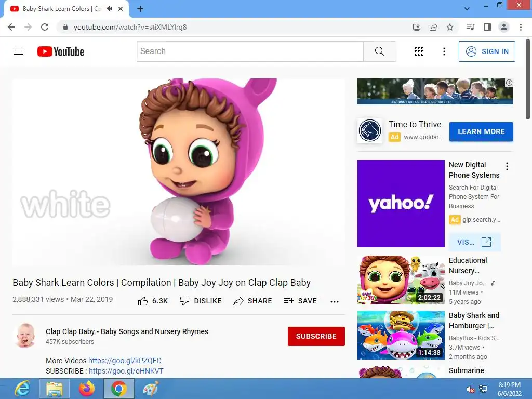
Task: Close the Baby Shark tab
Action: [121, 9]
